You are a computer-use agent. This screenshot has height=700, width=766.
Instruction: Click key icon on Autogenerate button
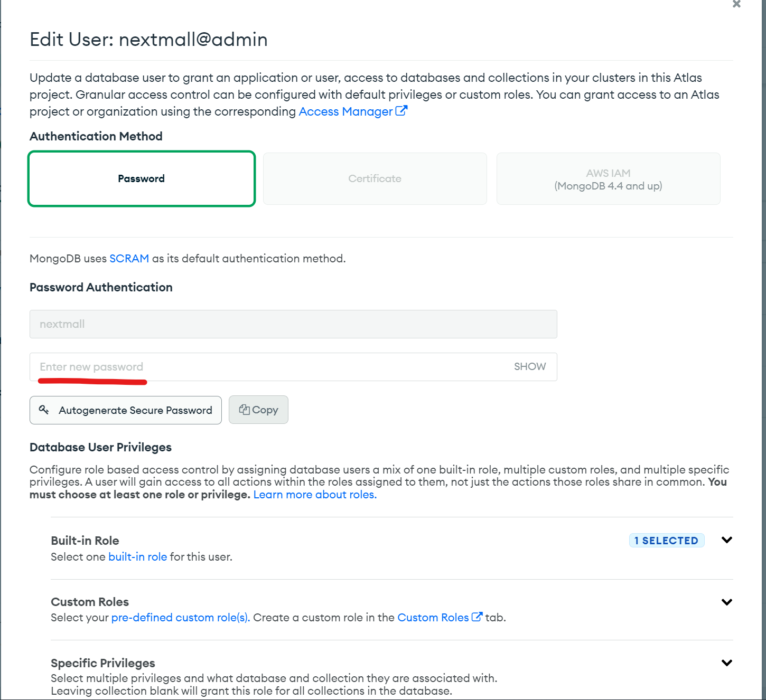(44, 410)
